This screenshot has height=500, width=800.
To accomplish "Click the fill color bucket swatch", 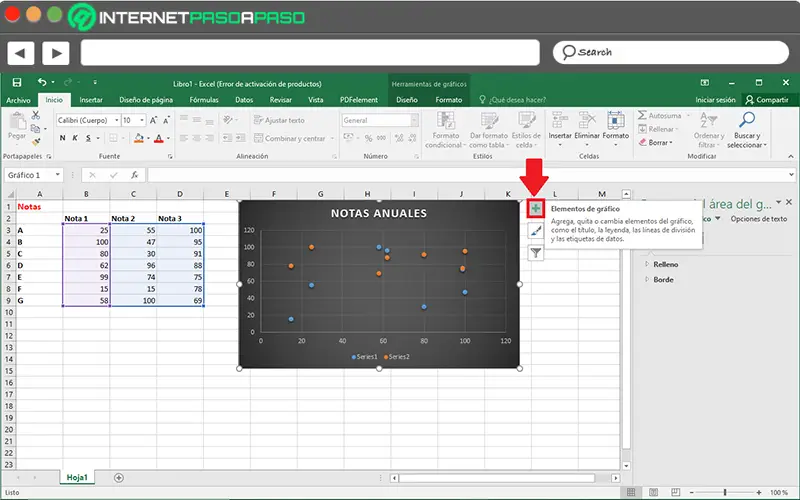I will tap(139, 138).
